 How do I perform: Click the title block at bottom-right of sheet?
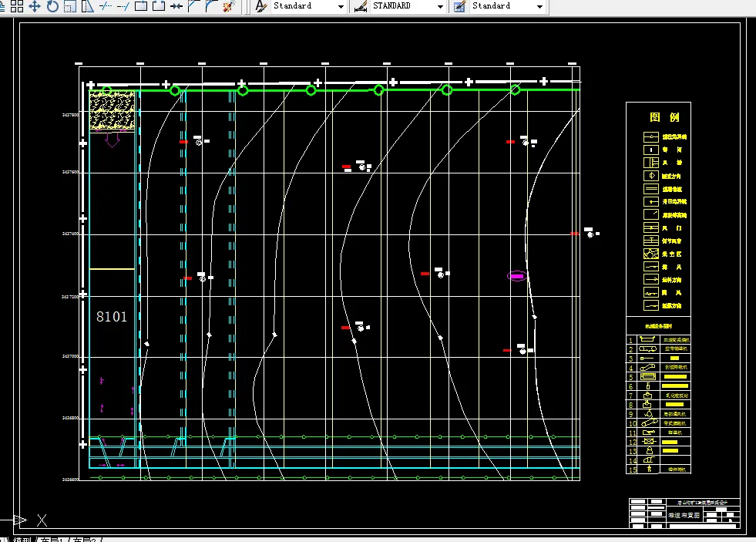click(x=684, y=513)
